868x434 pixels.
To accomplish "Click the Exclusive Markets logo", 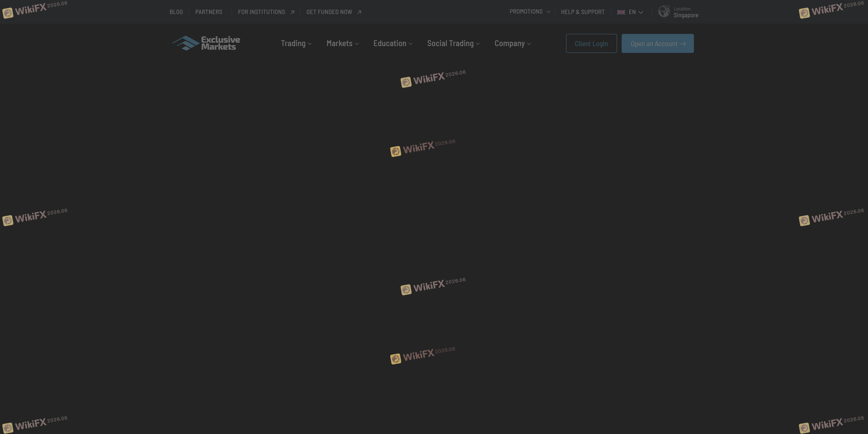I will click(206, 43).
